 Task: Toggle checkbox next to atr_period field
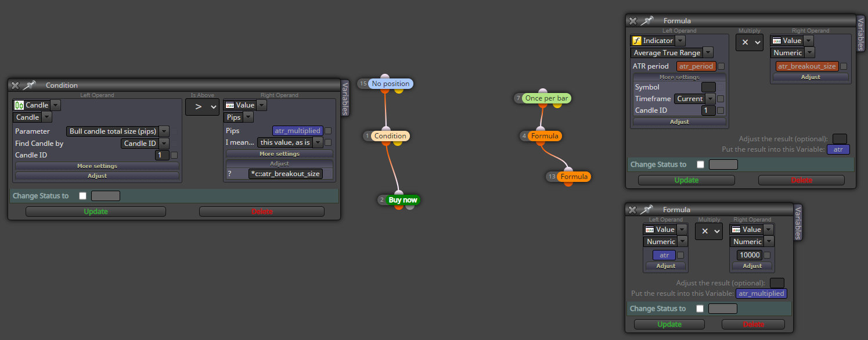tap(721, 66)
